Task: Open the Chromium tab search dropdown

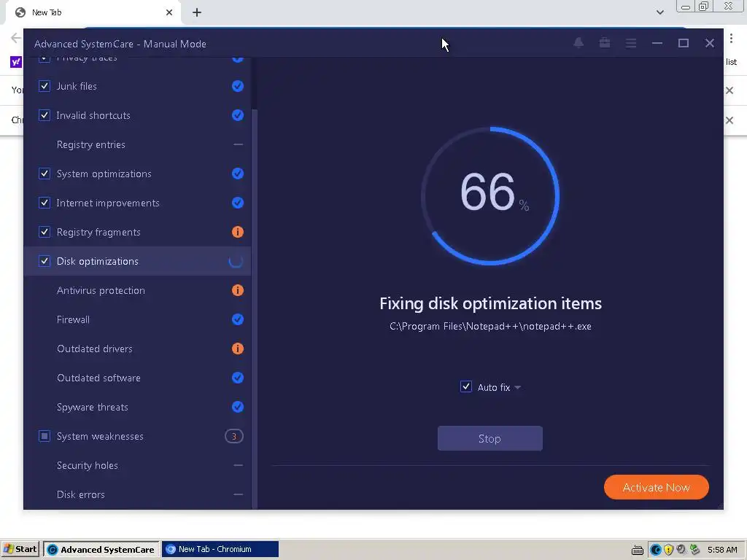Action: (659, 12)
